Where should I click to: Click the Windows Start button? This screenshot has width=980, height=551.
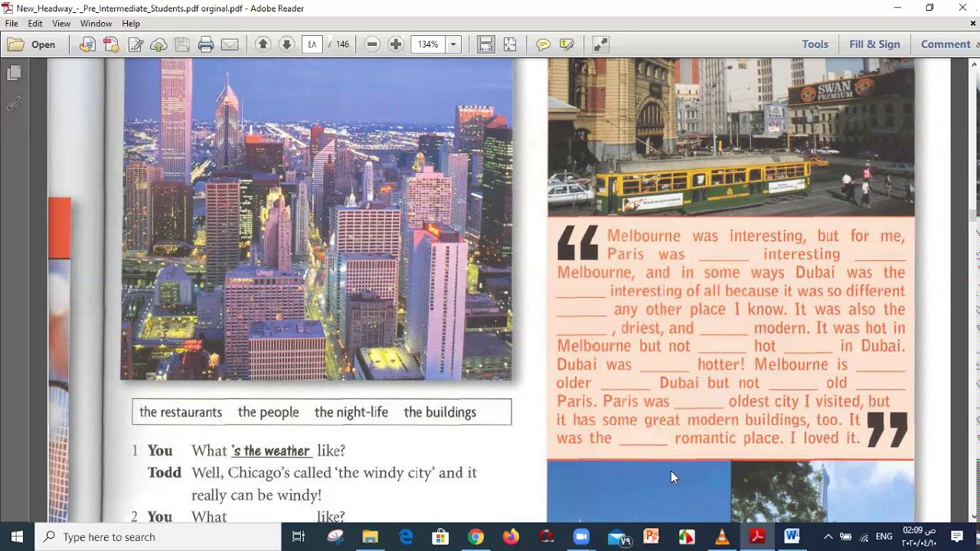(17, 536)
